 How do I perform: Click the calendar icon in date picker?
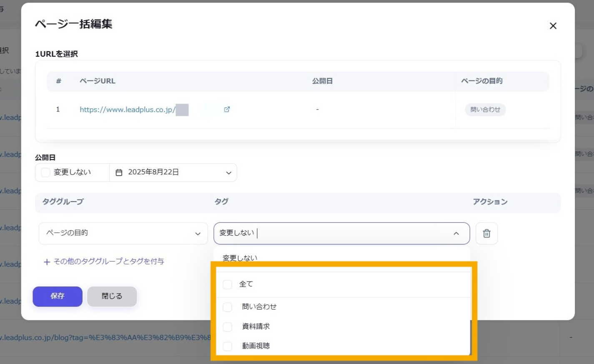[x=119, y=172]
